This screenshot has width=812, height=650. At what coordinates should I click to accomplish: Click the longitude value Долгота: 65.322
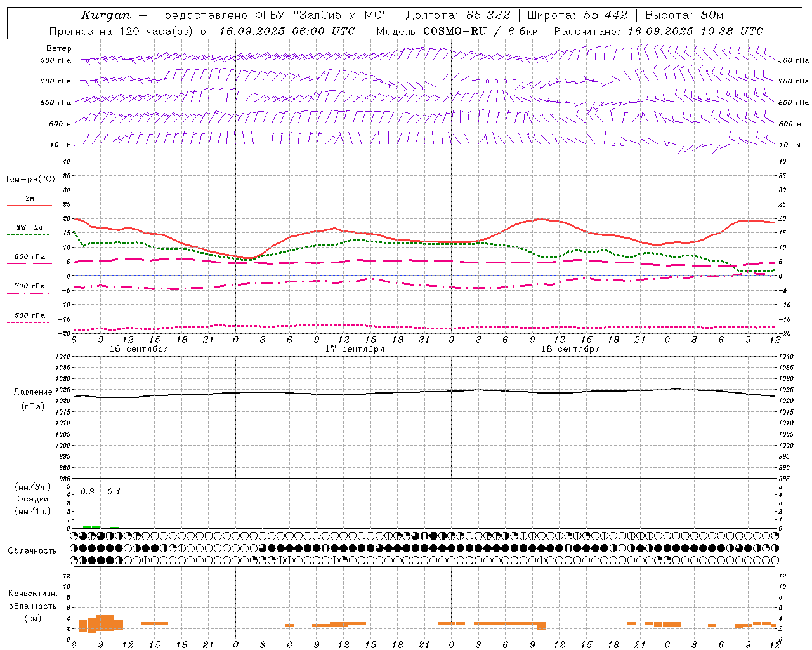pyautogui.click(x=458, y=15)
